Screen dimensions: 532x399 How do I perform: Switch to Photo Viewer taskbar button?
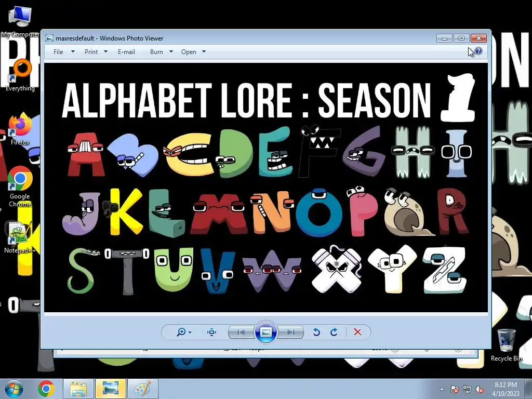tap(111, 389)
